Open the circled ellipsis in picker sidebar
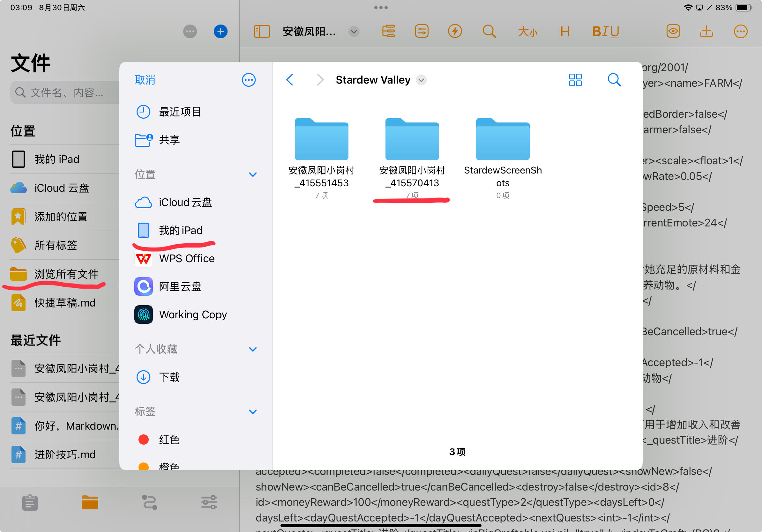This screenshot has height=532, width=762. [x=249, y=80]
